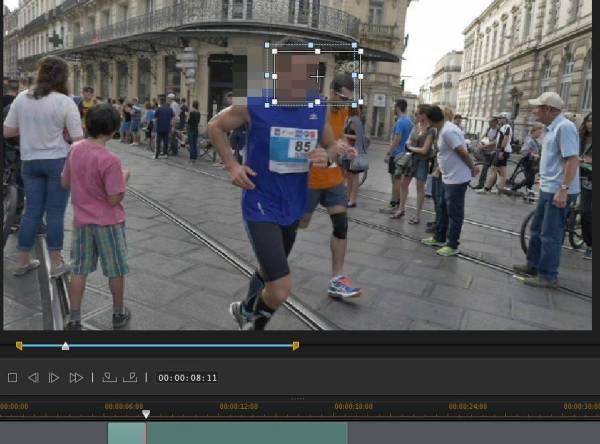Image resolution: width=600 pixels, height=444 pixels.
Task: Click the white playhead on the blue tracking bar
Action: [x=65, y=346]
